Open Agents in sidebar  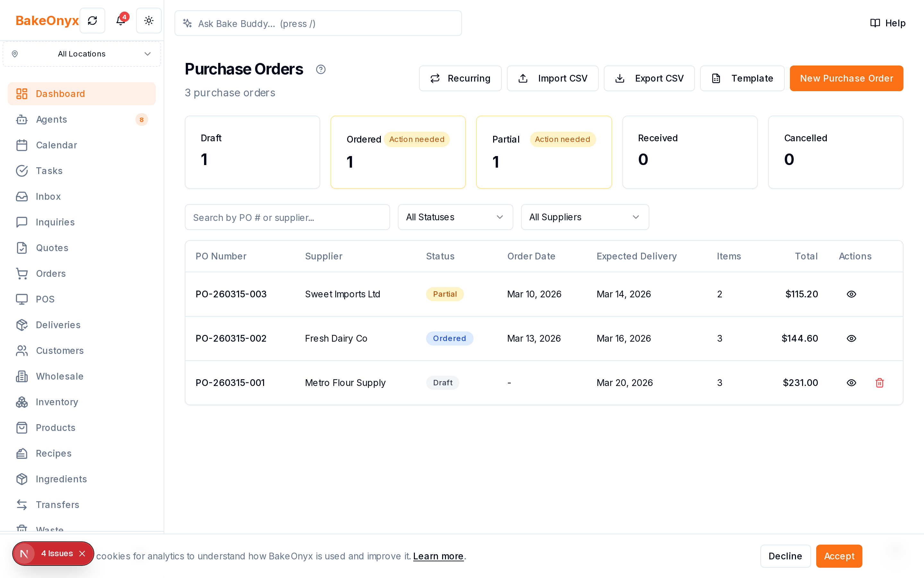point(82,119)
